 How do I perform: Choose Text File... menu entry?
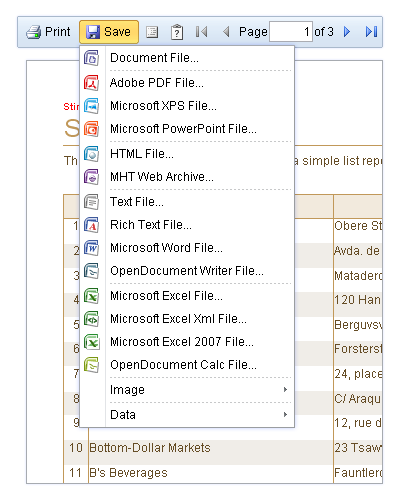(187, 202)
